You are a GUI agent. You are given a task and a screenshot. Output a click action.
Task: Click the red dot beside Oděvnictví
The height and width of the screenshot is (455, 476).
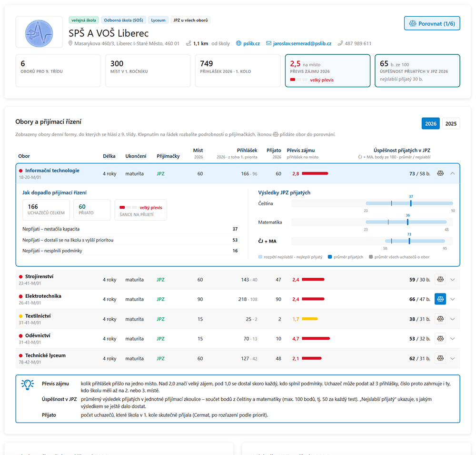pyautogui.click(x=20, y=336)
